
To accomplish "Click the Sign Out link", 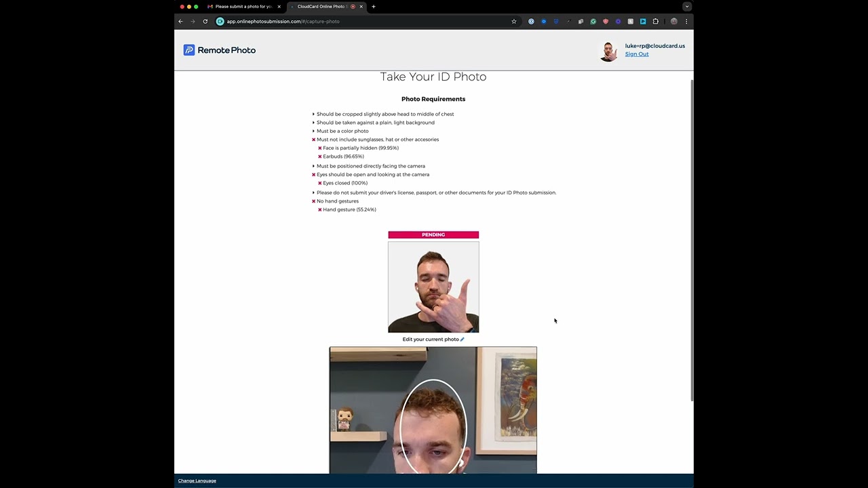I will click(x=637, y=54).
